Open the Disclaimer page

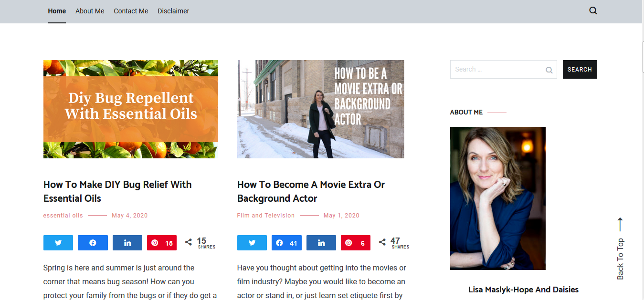(173, 11)
